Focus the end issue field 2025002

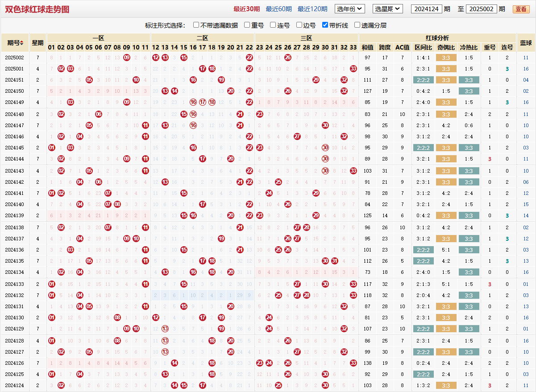point(481,9)
